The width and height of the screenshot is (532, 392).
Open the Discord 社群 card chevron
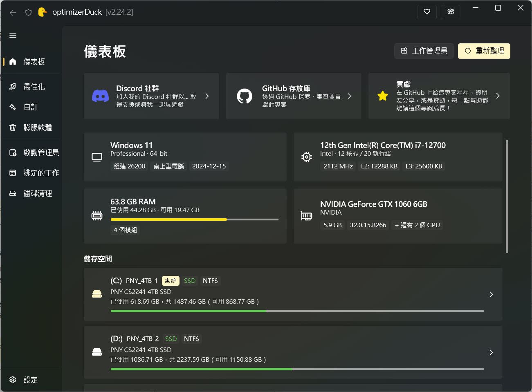(207, 96)
